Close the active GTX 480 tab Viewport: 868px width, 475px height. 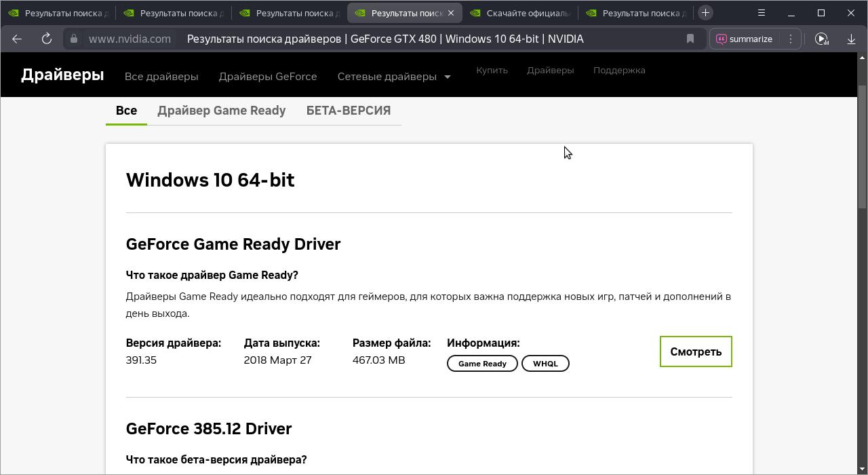(x=451, y=13)
